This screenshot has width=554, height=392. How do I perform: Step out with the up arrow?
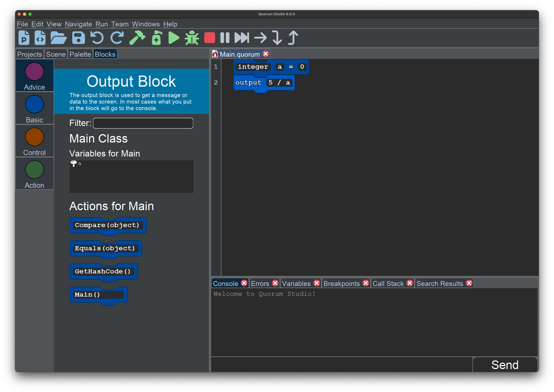[293, 38]
